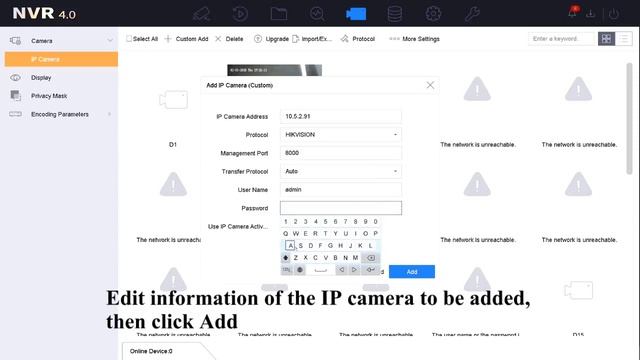Open the download/backup status icon

pyautogui.click(x=590, y=14)
